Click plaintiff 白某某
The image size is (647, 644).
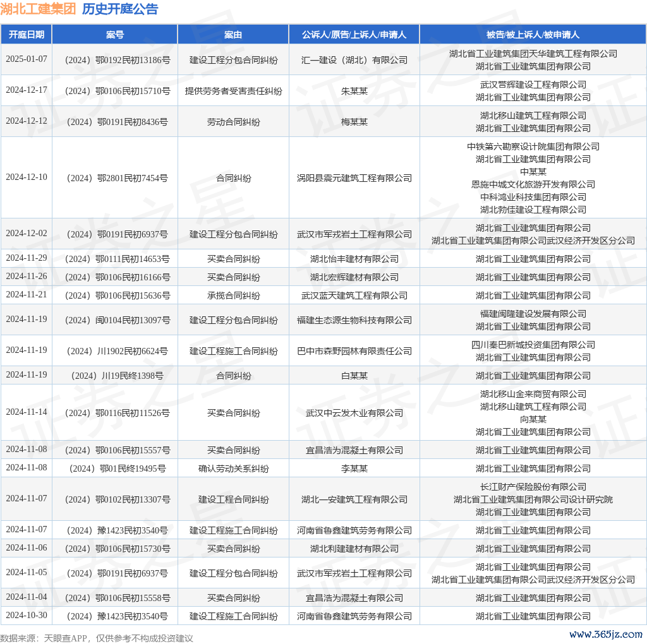coord(354,376)
